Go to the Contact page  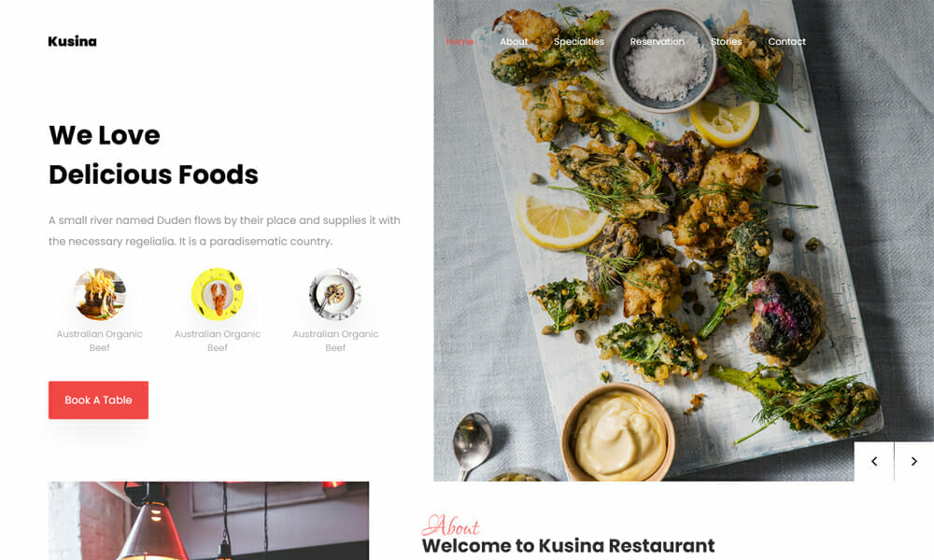tap(786, 42)
